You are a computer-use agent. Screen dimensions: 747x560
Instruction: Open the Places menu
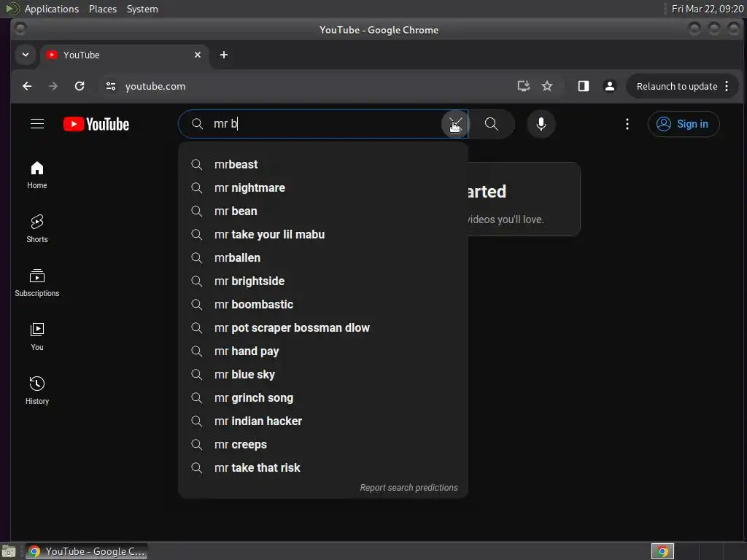(x=103, y=9)
